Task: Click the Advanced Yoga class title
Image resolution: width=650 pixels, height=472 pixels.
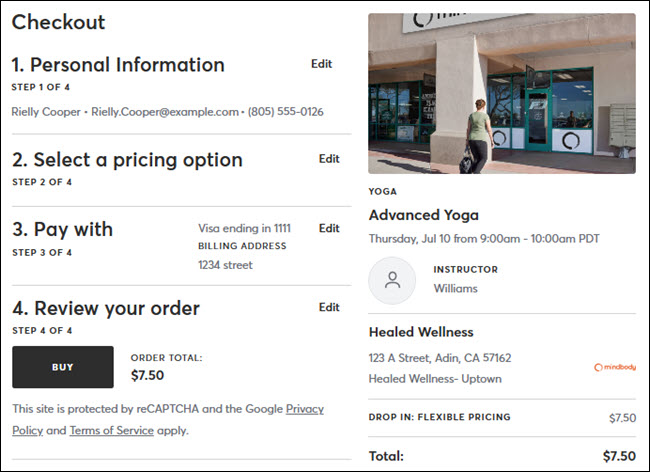Action: click(x=424, y=215)
